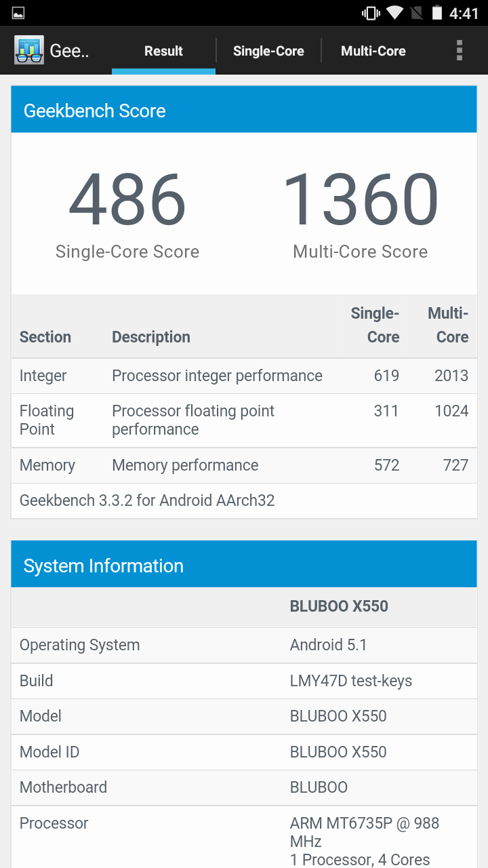The width and height of the screenshot is (488, 868).
Task: Select the Processor ARM MT6735P row
Action: click(244, 841)
